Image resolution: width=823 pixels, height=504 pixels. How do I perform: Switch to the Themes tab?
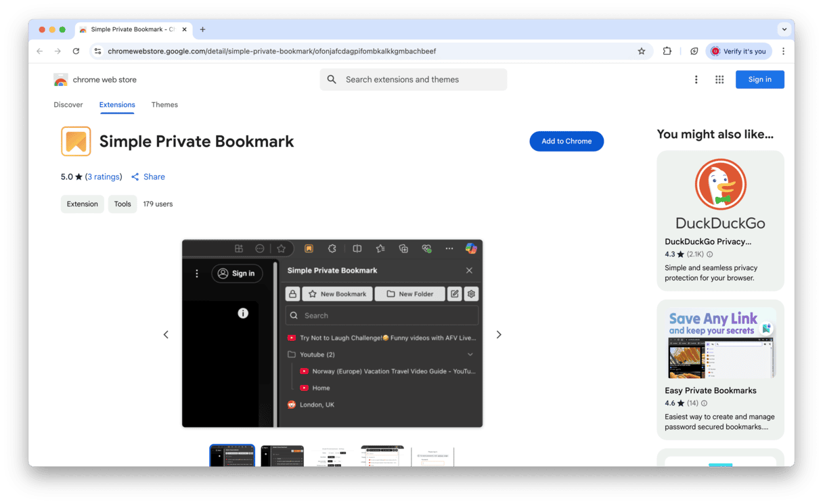164,105
